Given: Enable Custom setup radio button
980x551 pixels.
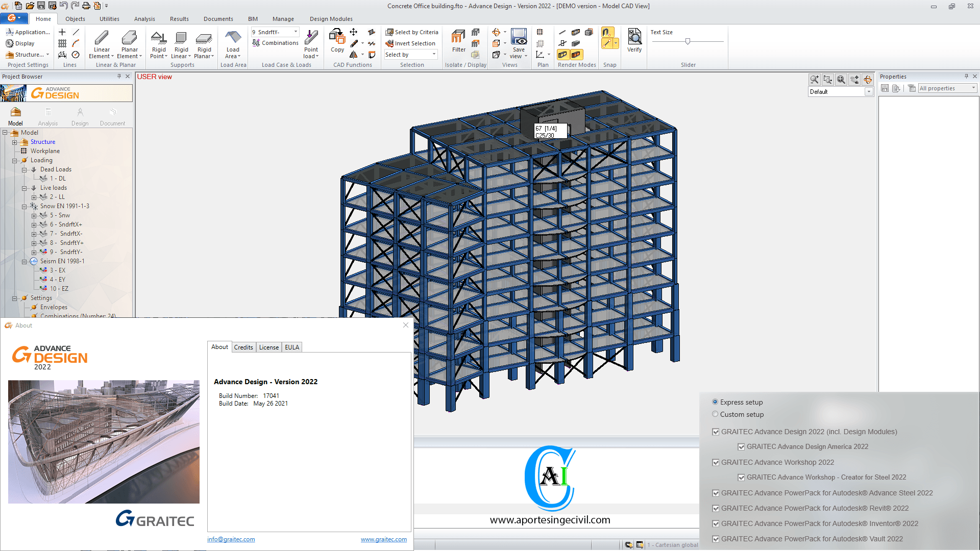Looking at the screenshot, I should pos(716,414).
